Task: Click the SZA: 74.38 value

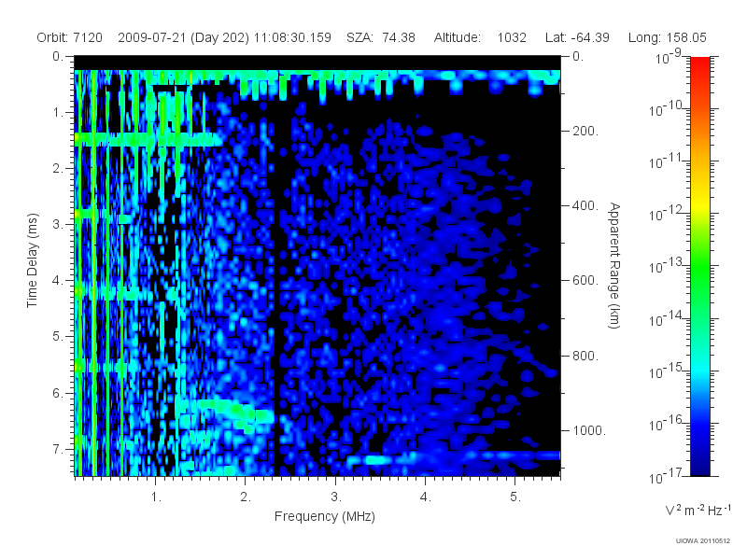Action: click(381, 37)
